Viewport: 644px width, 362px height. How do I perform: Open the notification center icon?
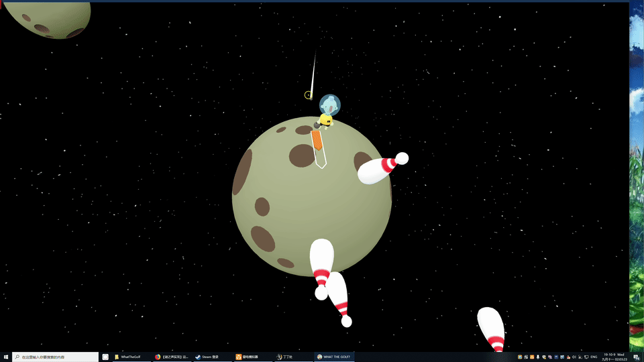pyautogui.click(x=636, y=357)
